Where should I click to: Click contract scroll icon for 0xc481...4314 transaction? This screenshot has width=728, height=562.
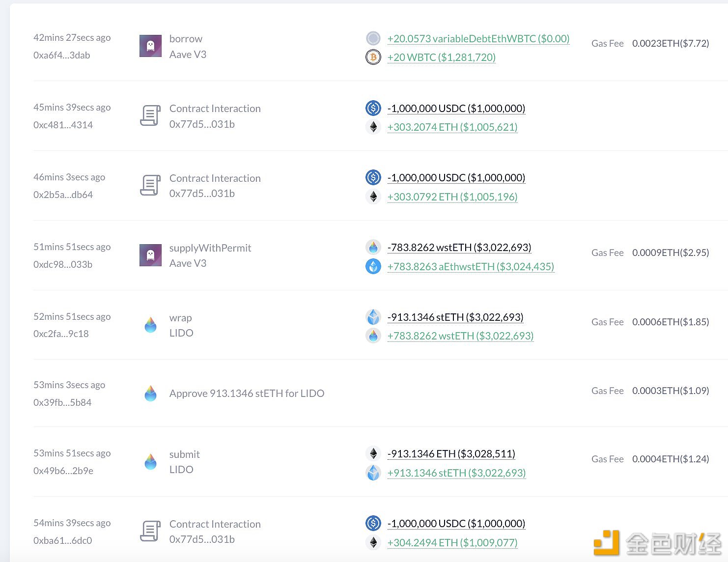point(150,116)
